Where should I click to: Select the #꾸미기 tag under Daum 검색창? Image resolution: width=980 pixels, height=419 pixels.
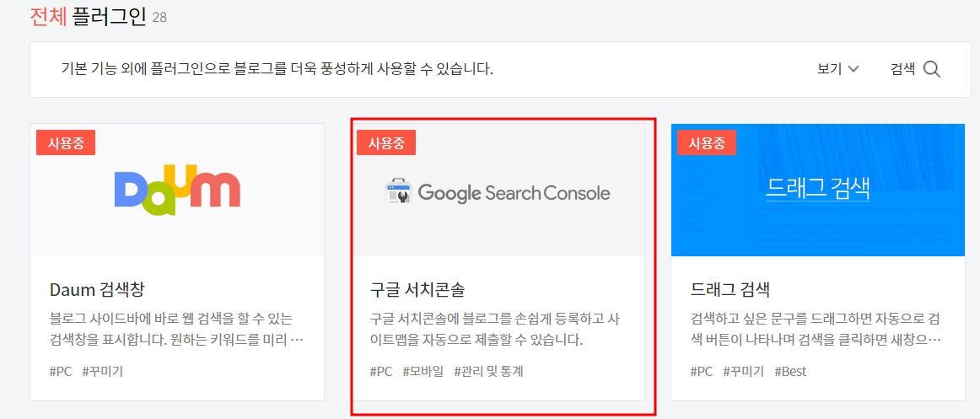(x=103, y=372)
